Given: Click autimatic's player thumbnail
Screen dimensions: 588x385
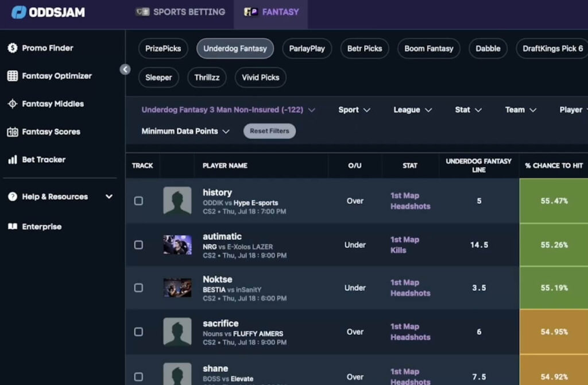Looking at the screenshot, I should pyautogui.click(x=177, y=244).
